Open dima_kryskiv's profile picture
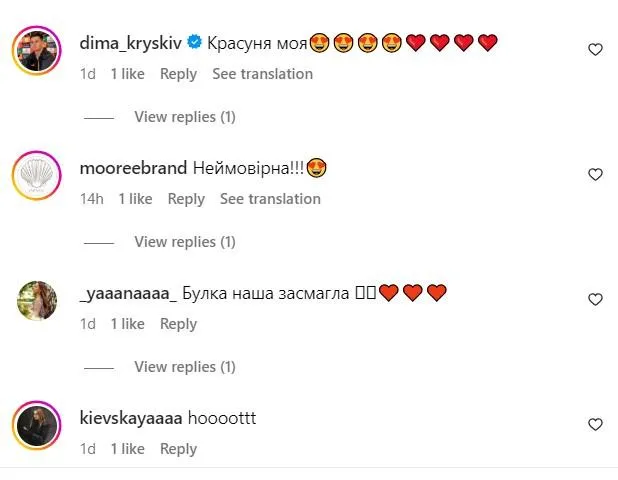This screenshot has height=480, width=618. pyautogui.click(x=37, y=50)
